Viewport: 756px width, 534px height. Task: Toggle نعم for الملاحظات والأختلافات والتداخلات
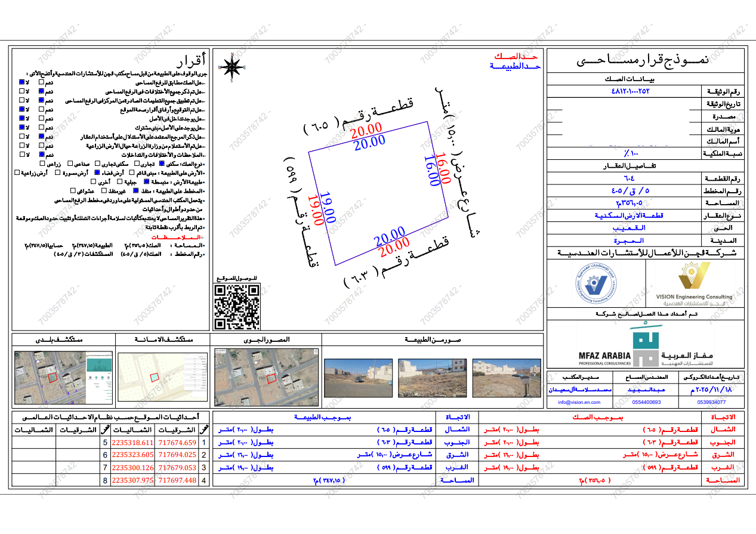pos(42,155)
